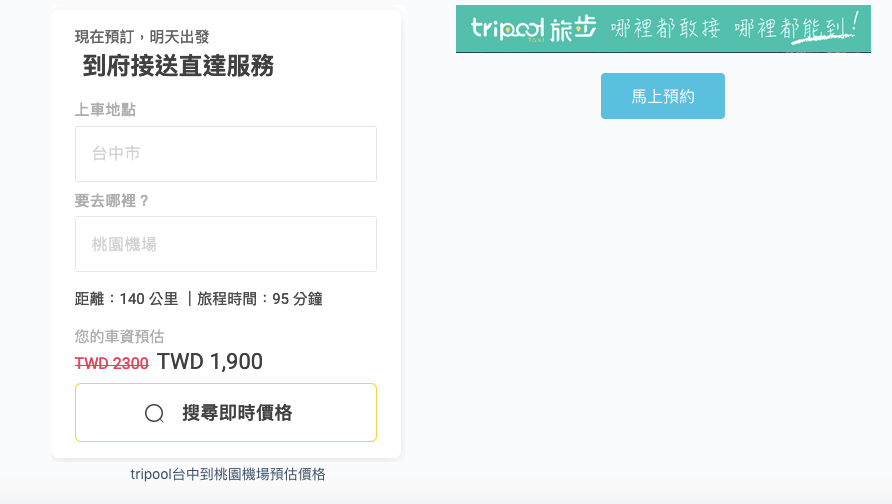892x504 pixels.
Task: Focus the 桃園機場 destination field
Action: [226, 244]
